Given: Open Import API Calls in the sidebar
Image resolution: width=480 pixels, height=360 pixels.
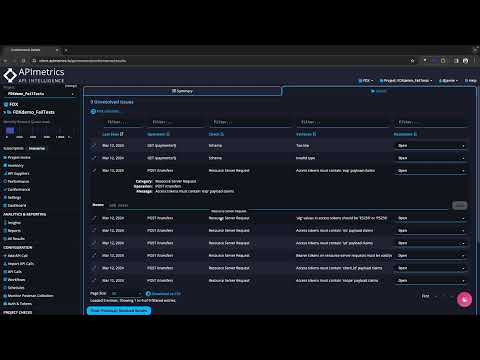Looking at the screenshot, I should [20, 264].
